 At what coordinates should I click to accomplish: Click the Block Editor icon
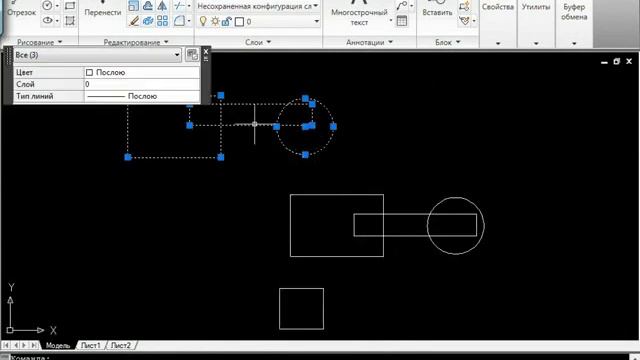pos(464,20)
